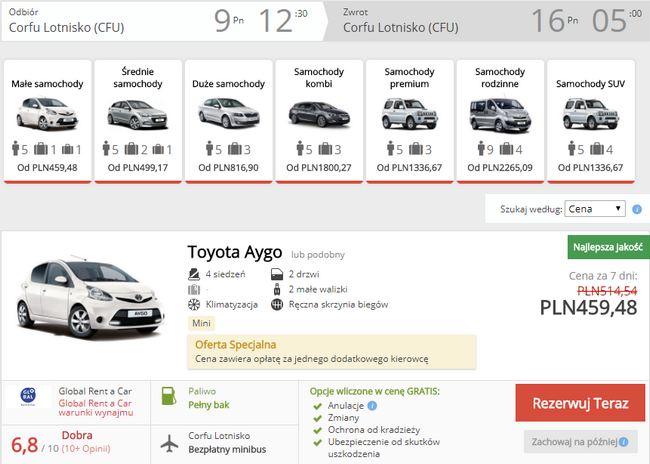Click the Oferta Specjalna banner
Screen dimensions: 650x464
pyautogui.click(x=332, y=352)
